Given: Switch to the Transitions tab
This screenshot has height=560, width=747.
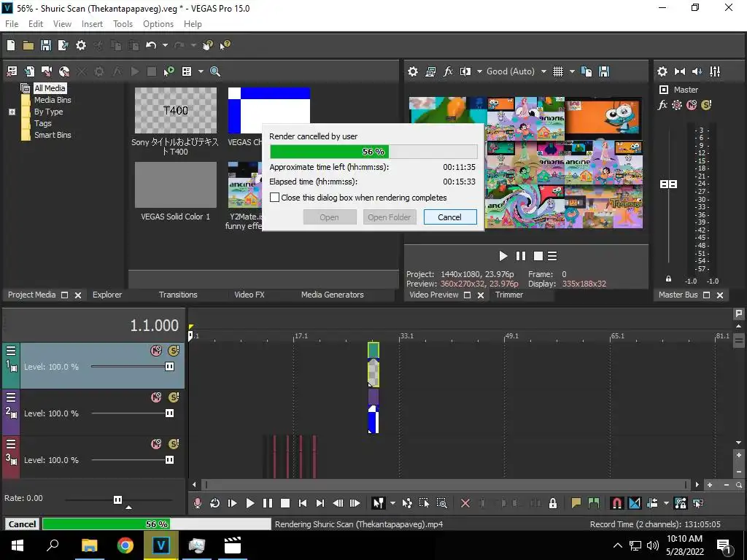Looking at the screenshot, I should coord(178,295).
